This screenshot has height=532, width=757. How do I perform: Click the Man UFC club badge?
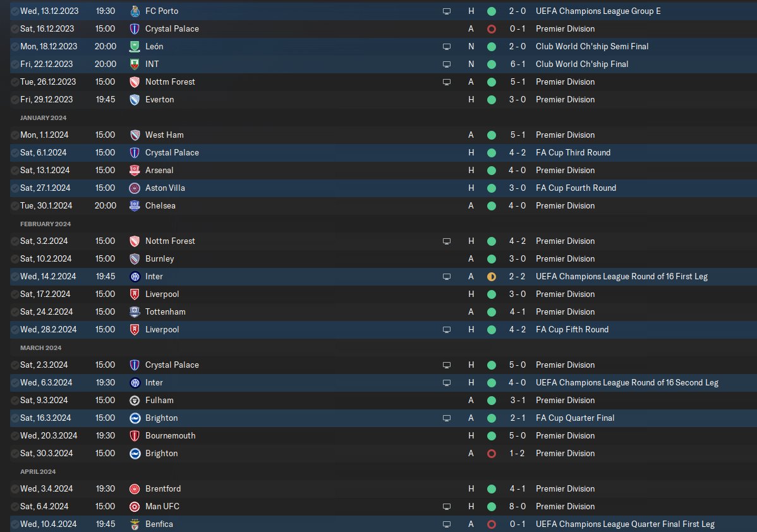[x=135, y=507]
